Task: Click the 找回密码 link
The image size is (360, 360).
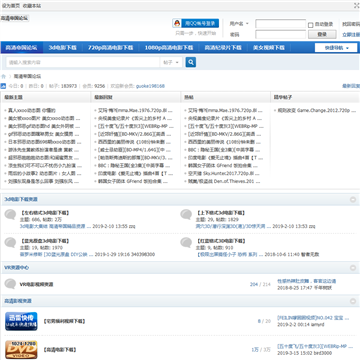Action: coord(351,24)
